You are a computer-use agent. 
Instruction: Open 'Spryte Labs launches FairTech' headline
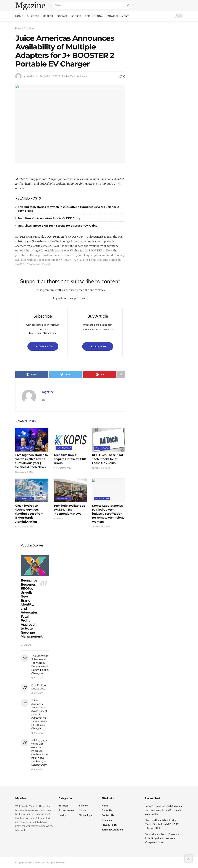[x=108, y=514]
